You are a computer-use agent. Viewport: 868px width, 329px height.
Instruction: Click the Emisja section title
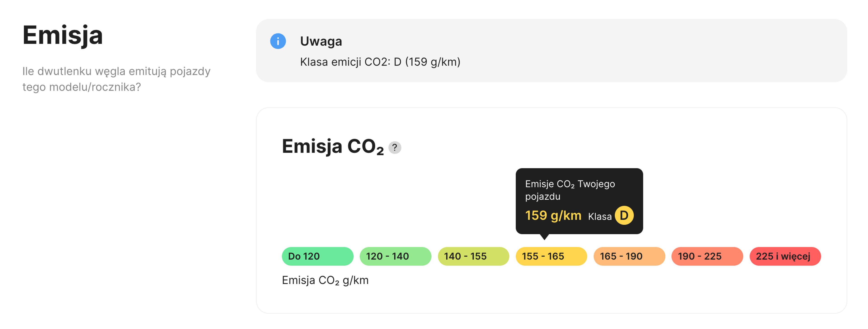tap(62, 35)
